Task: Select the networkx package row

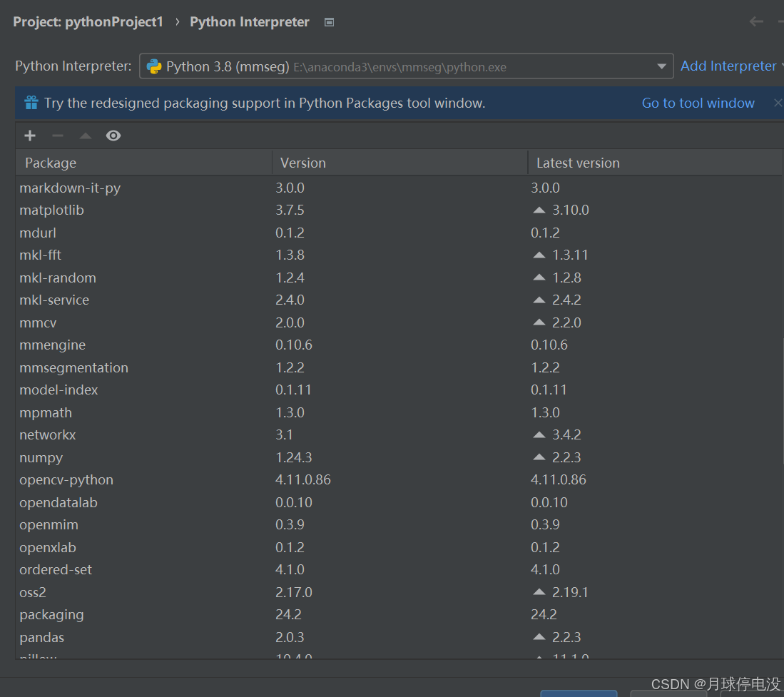Action: point(399,435)
